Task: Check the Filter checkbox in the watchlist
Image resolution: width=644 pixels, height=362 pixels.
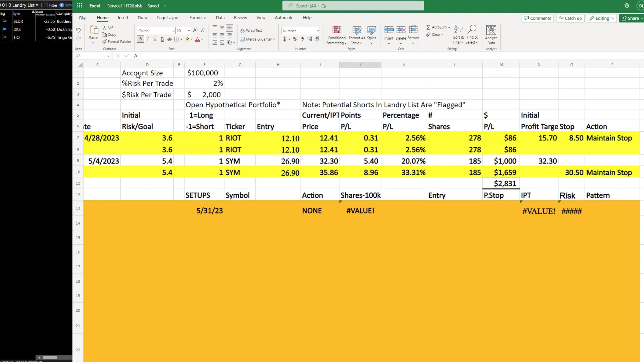Action: (x=46, y=5)
